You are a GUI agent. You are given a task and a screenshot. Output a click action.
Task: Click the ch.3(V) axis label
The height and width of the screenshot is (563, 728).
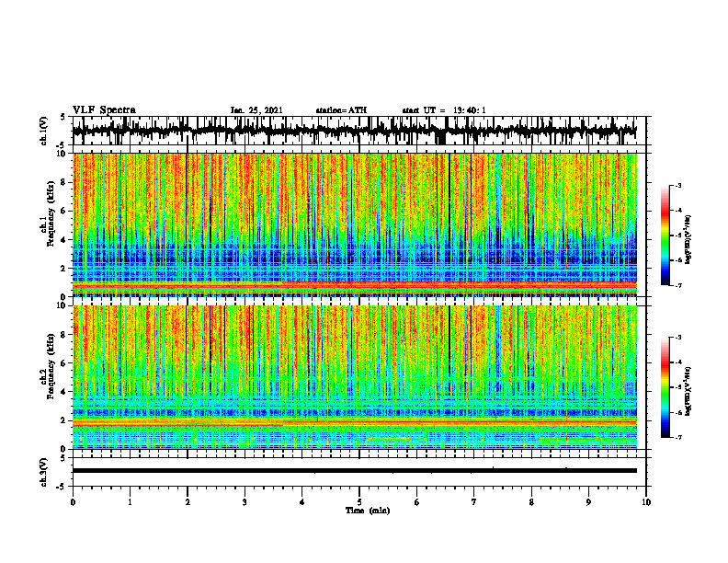click(x=44, y=472)
